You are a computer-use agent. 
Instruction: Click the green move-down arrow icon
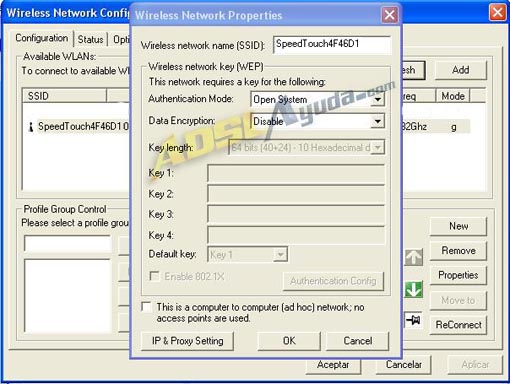[x=414, y=289]
